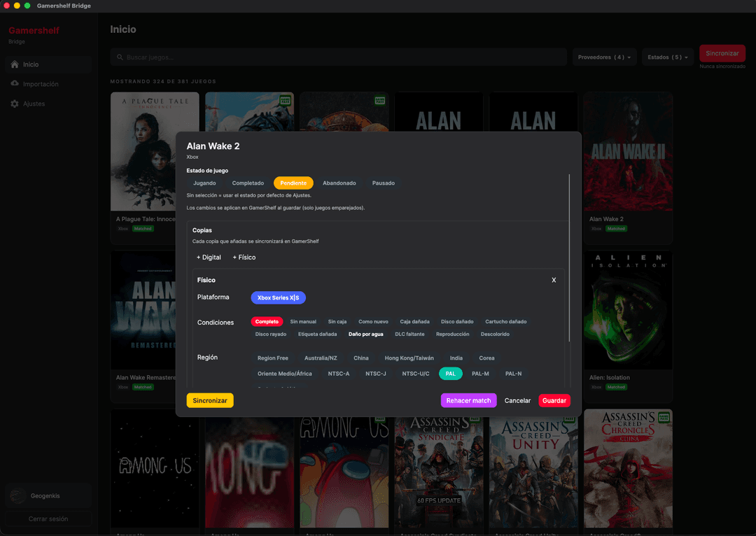The width and height of the screenshot is (756, 536).
Task: Open the Estados filter dropdown
Action: pos(668,57)
